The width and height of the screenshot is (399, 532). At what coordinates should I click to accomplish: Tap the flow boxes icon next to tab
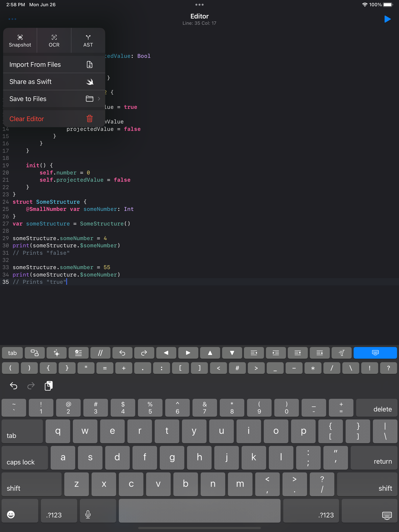point(35,353)
